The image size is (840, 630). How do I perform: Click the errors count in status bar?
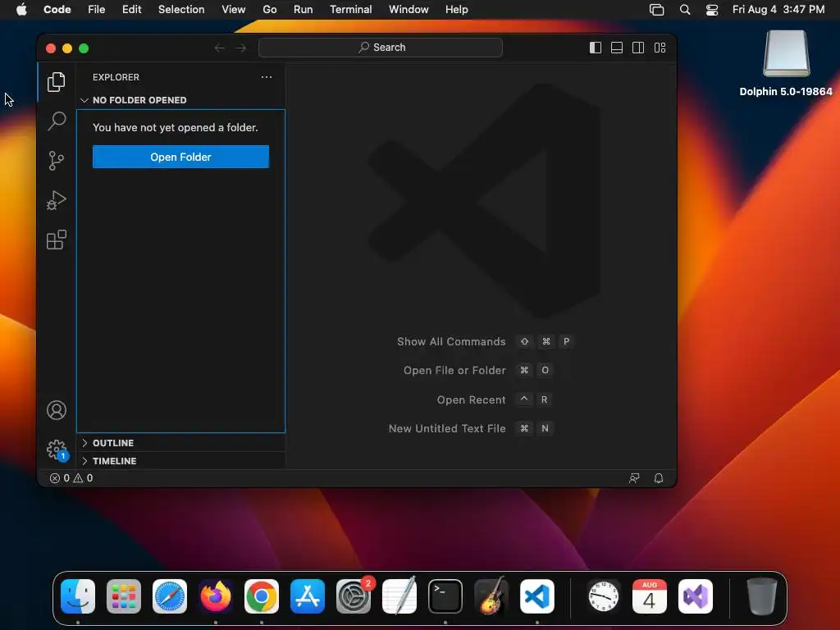[59, 478]
